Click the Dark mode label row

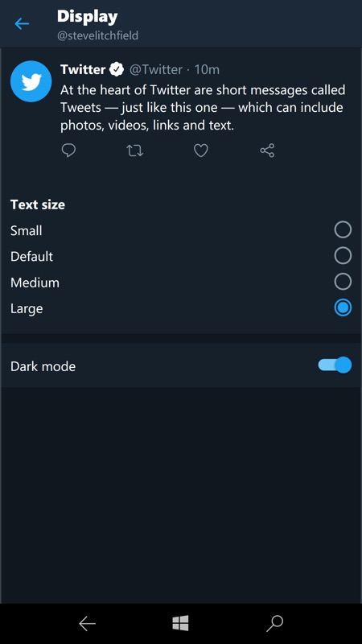(x=181, y=365)
